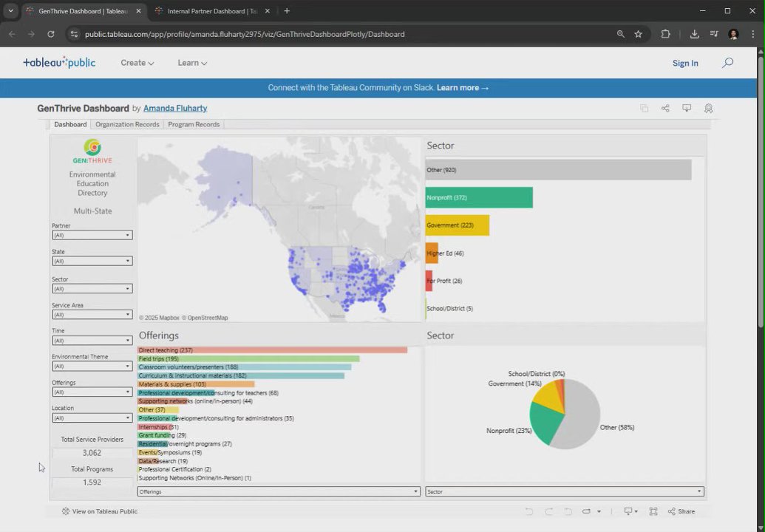Click Learn more in the Slack banner

(463, 88)
